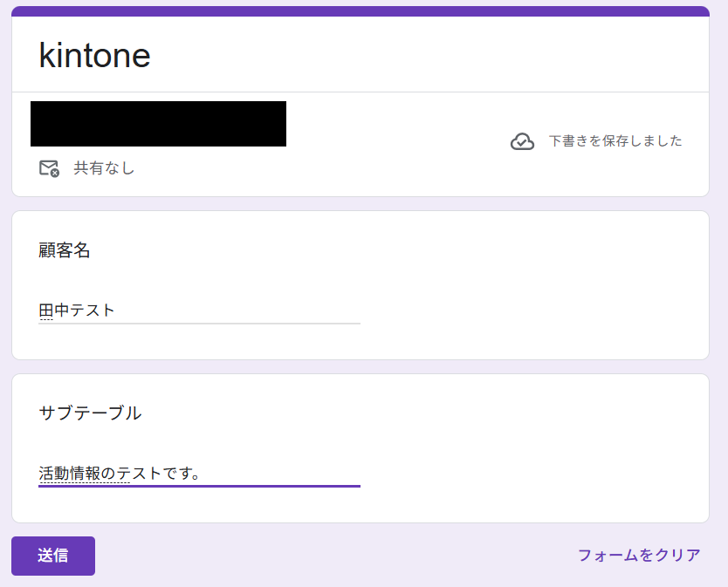Click the blacked-out account block
The width and height of the screenshot is (728, 587).
(x=158, y=124)
